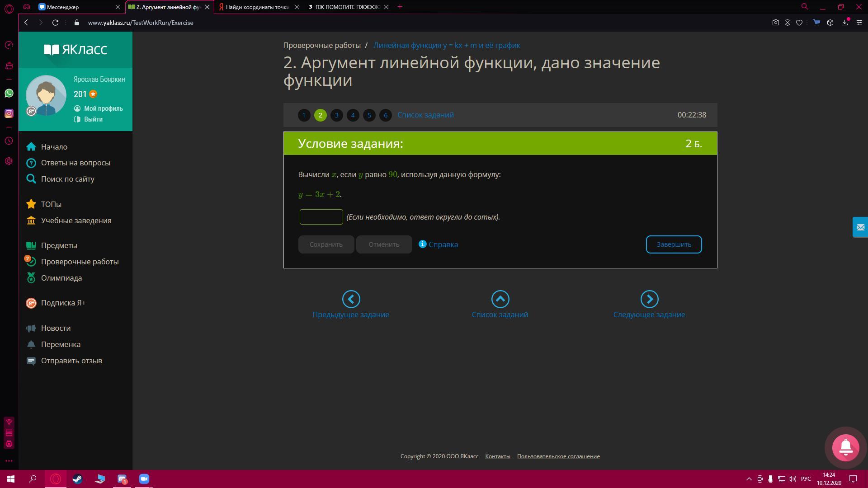
Task: Go to question number 3
Action: point(336,115)
